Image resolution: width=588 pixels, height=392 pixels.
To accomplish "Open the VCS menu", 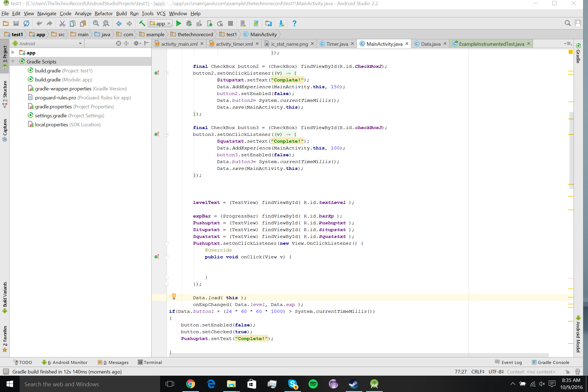I will (x=161, y=13).
